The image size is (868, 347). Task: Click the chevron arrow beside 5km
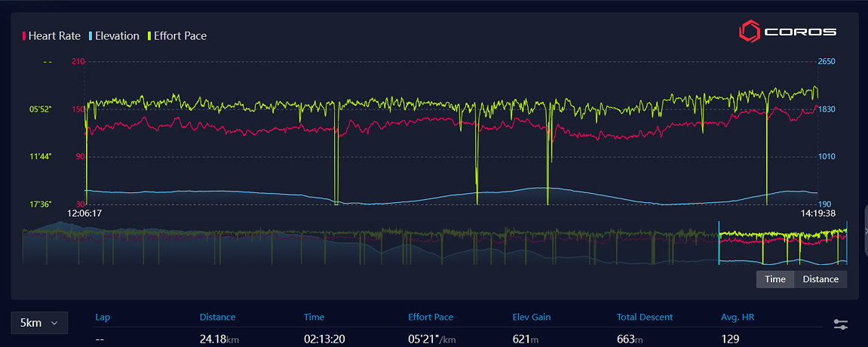tap(54, 323)
